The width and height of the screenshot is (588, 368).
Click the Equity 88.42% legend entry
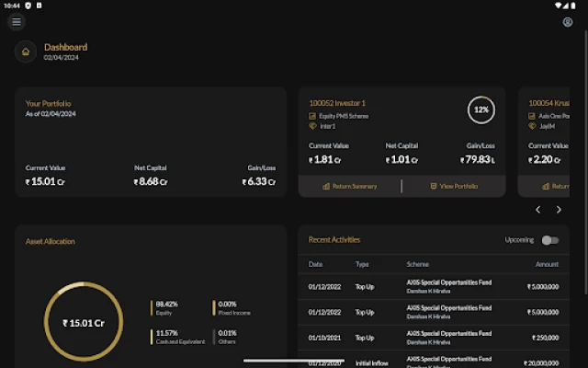[x=166, y=307]
